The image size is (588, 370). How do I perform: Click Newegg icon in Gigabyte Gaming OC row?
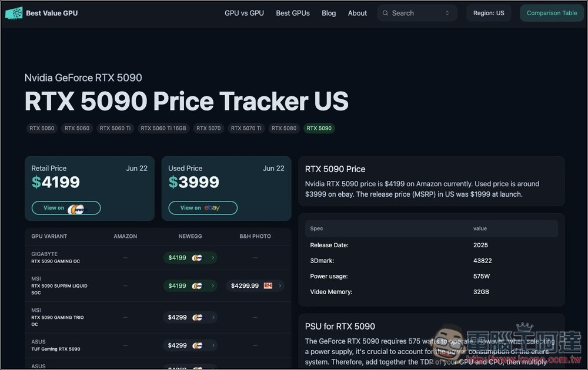tap(197, 258)
